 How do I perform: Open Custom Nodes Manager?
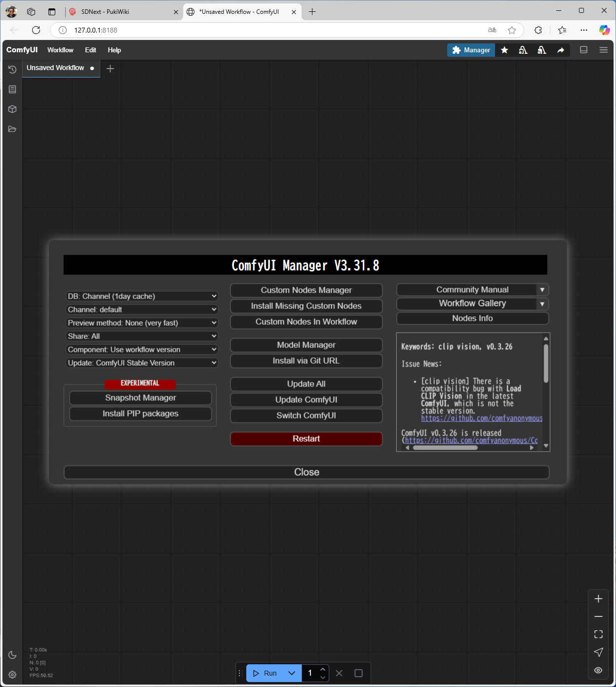(x=306, y=290)
